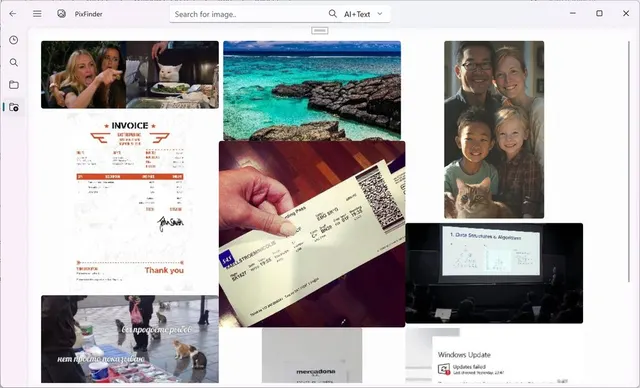Open the Windows Update screenshot thumbnail
640x388 pixels.
(x=494, y=355)
